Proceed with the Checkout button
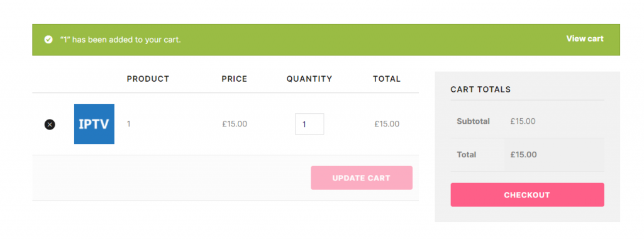644x239 pixels. [527, 194]
